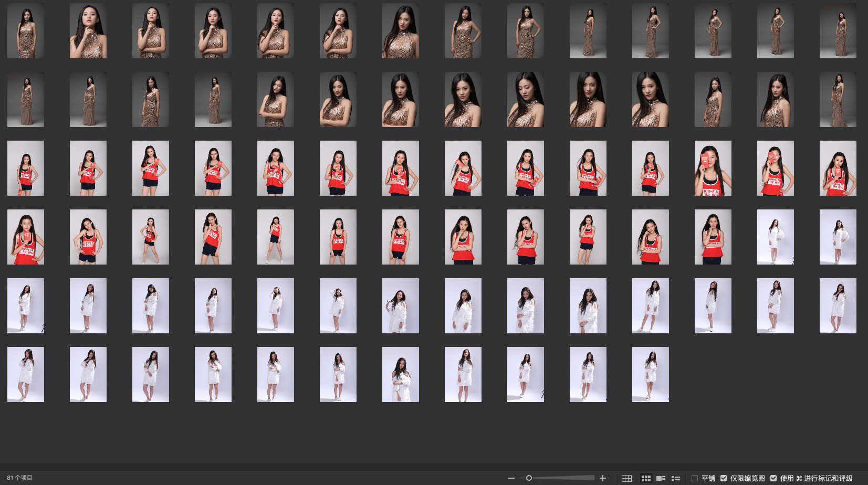This screenshot has width=868, height=485.
Task: Select the last thumbnail in the top row
Action: [838, 30]
